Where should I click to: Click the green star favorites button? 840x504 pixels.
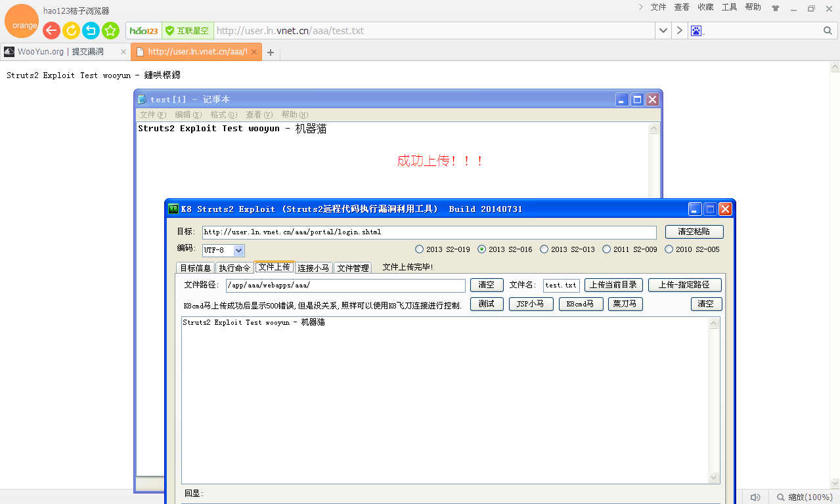coord(110,30)
